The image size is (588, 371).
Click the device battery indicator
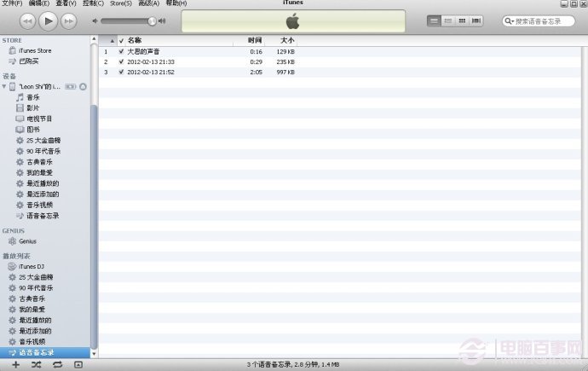pos(70,87)
